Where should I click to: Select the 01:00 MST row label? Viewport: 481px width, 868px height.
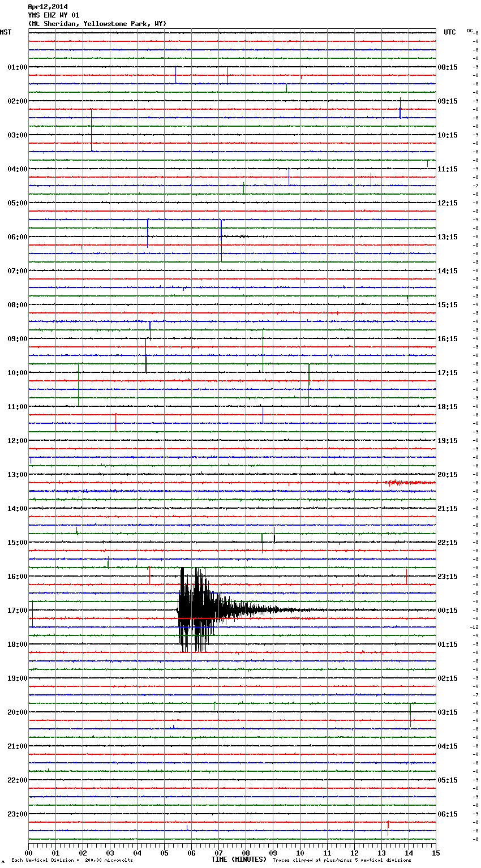click(x=18, y=67)
